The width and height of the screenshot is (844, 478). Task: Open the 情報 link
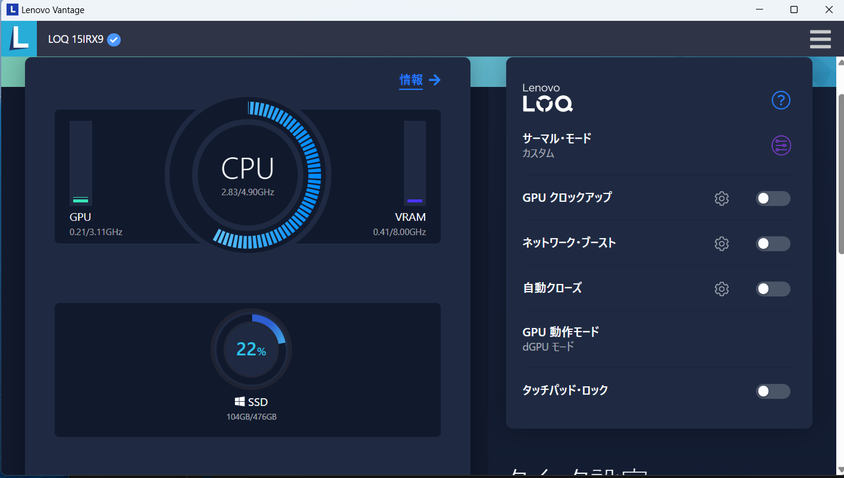tap(411, 80)
